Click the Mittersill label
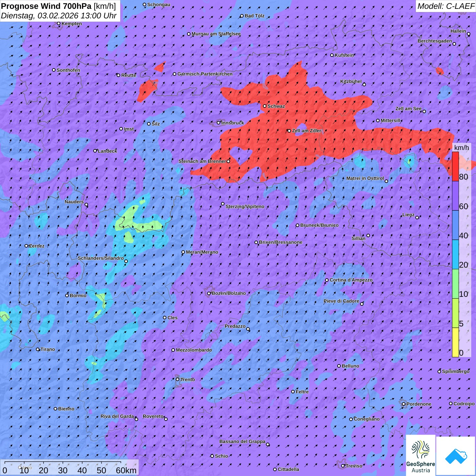The image size is (476, 476). click(390, 120)
